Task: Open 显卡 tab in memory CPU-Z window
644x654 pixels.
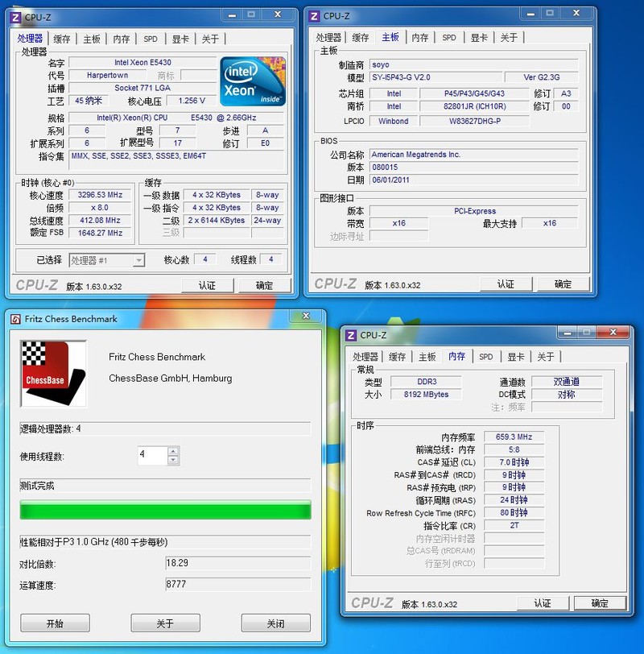Action: tap(516, 357)
